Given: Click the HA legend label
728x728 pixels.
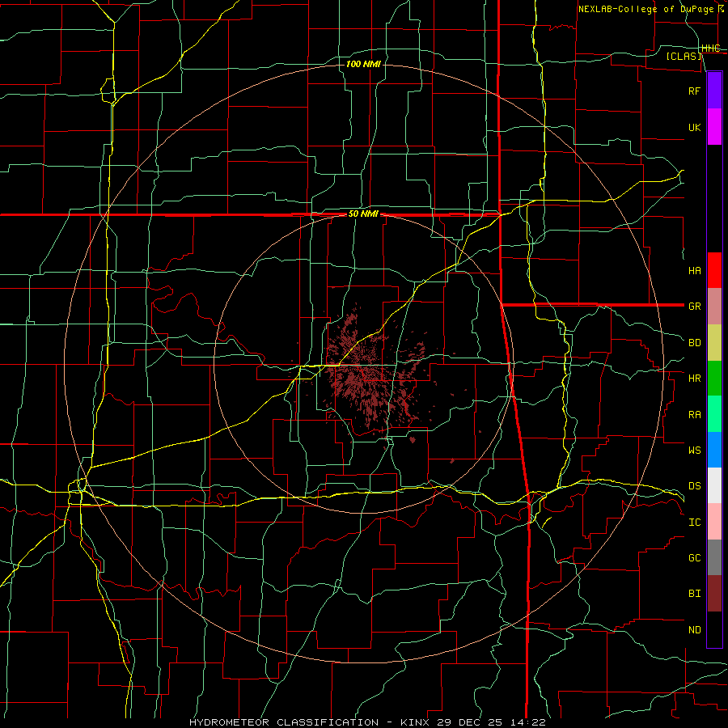Looking at the screenshot, I should tap(694, 271).
